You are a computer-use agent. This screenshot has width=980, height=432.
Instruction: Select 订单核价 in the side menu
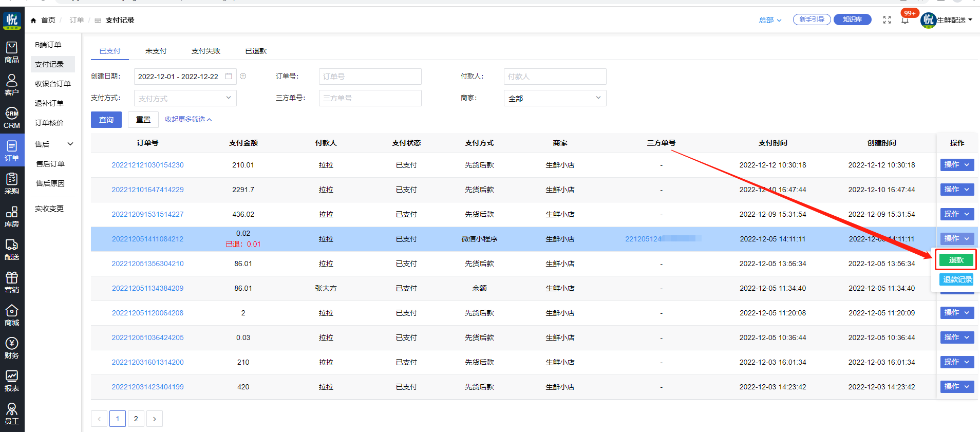(x=53, y=123)
